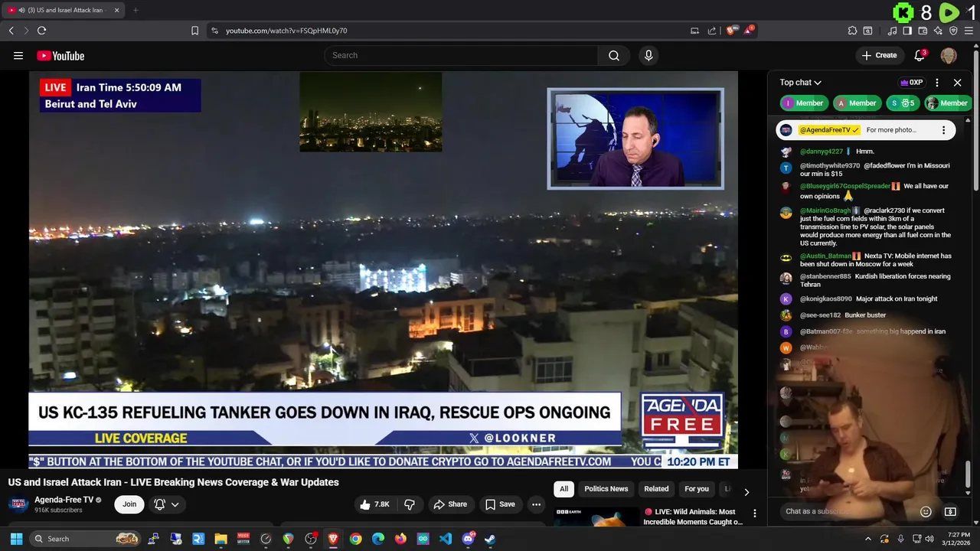Close the live chat panel

coord(957,83)
